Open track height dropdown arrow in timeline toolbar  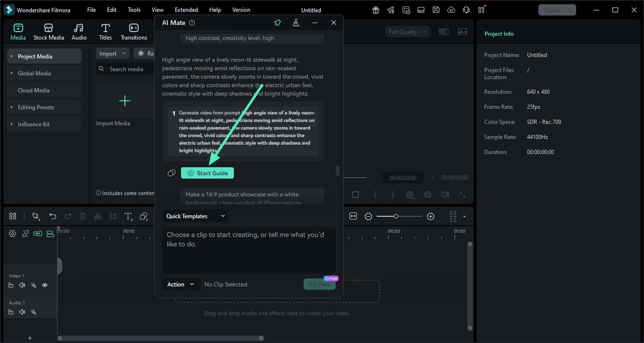(x=464, y=216)
